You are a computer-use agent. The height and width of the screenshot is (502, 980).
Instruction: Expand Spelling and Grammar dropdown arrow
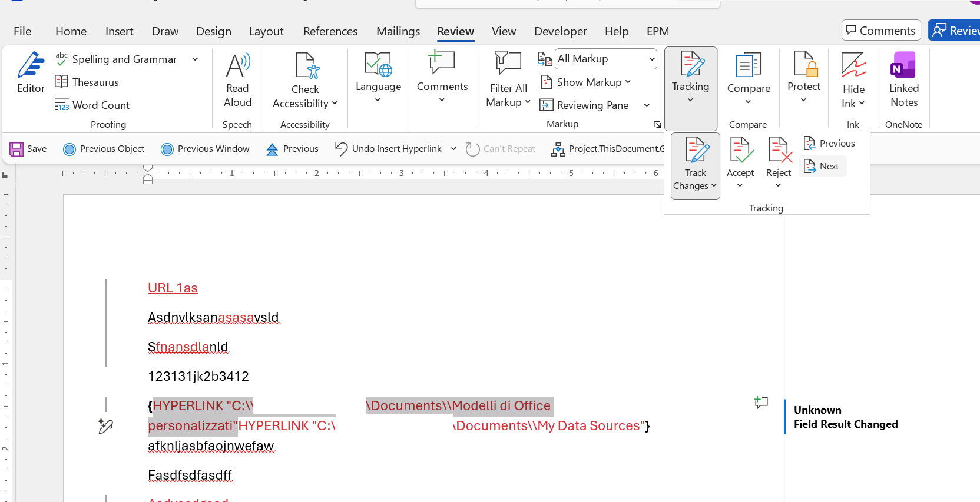tap(195, 59)
